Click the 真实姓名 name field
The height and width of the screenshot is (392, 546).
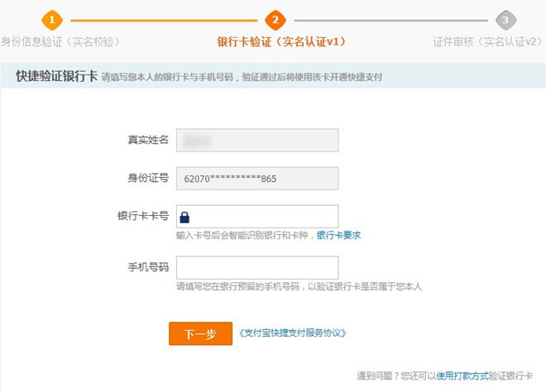tap(257, 141)
